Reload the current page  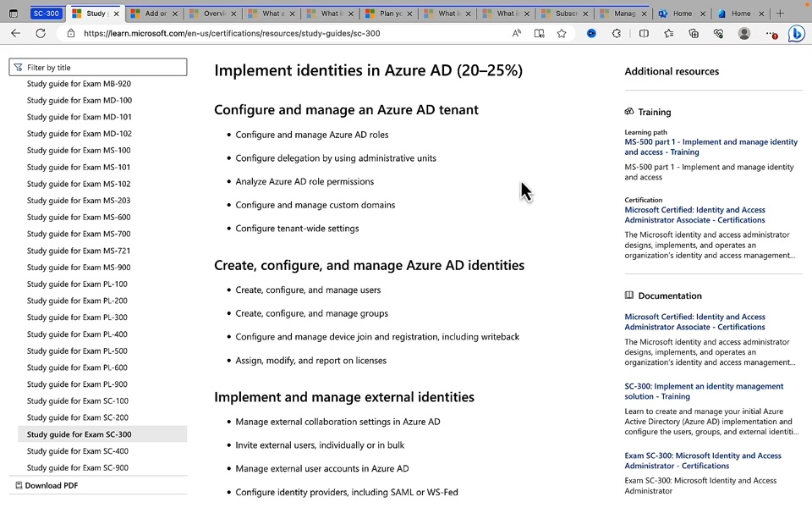click(x=40, y=33)
